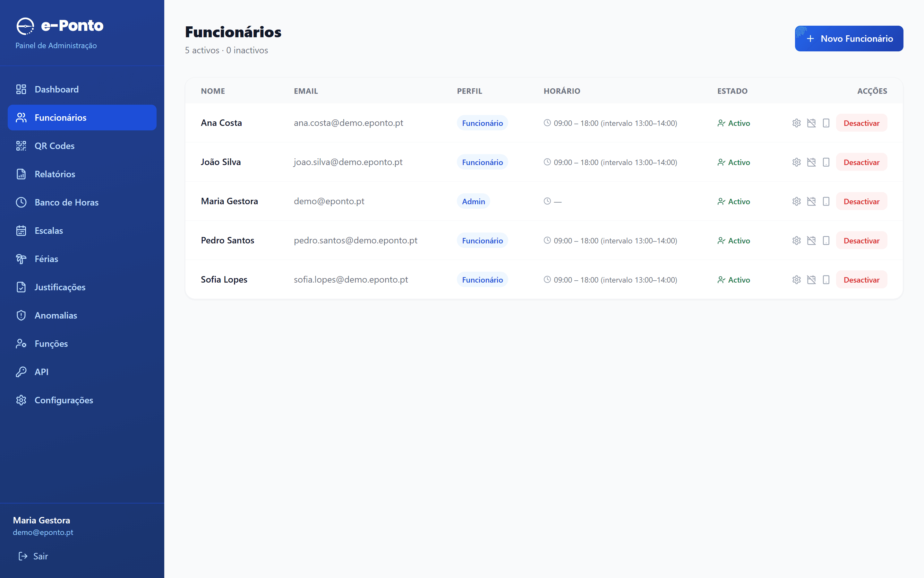
Task: Open the Dashboard menu item
Action: click(82, 90)
